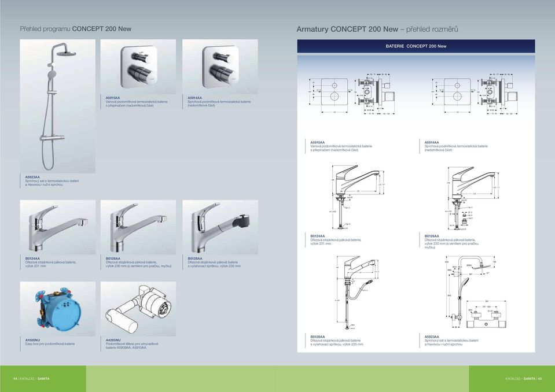This screenshot has width=555, height=392.
Task: Click the 'A4265NU' product code
Action: pos(113,340)
